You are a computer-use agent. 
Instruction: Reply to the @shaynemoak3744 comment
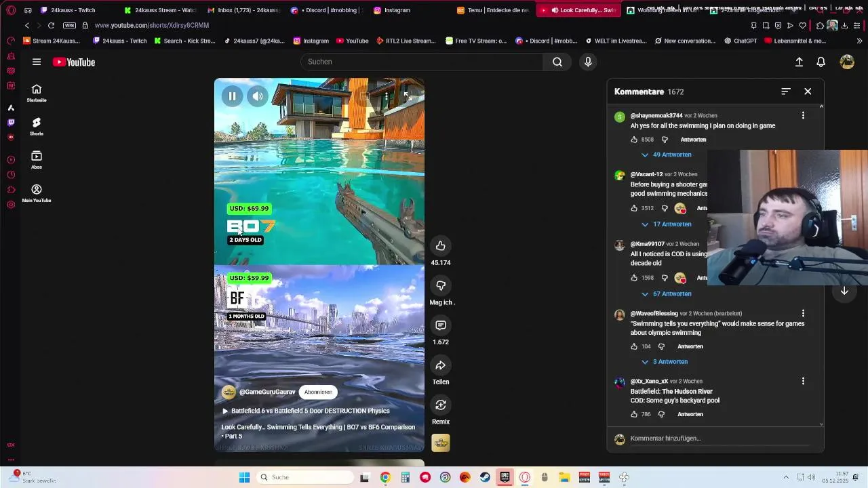[x=693, y=140]
